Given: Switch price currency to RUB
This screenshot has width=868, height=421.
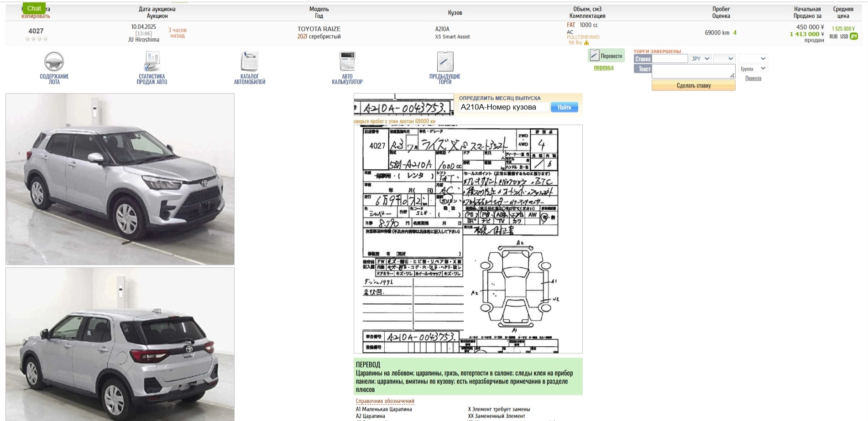Looking at the screenshot, I should click(833, 36).
